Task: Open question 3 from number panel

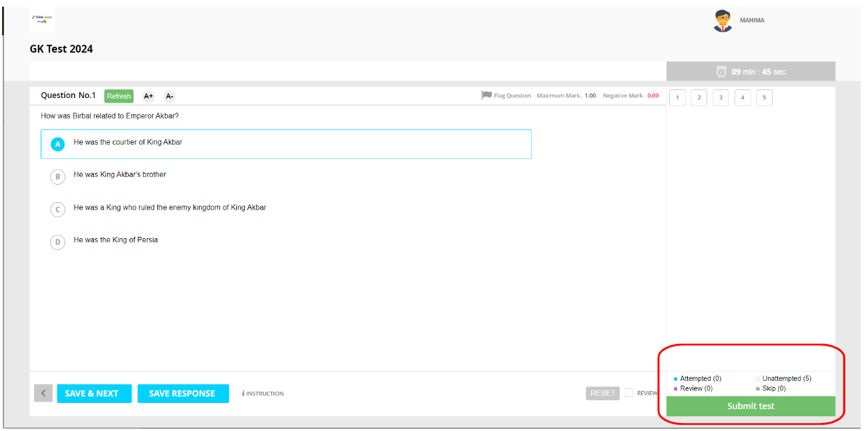Action: tap(721, 98)
